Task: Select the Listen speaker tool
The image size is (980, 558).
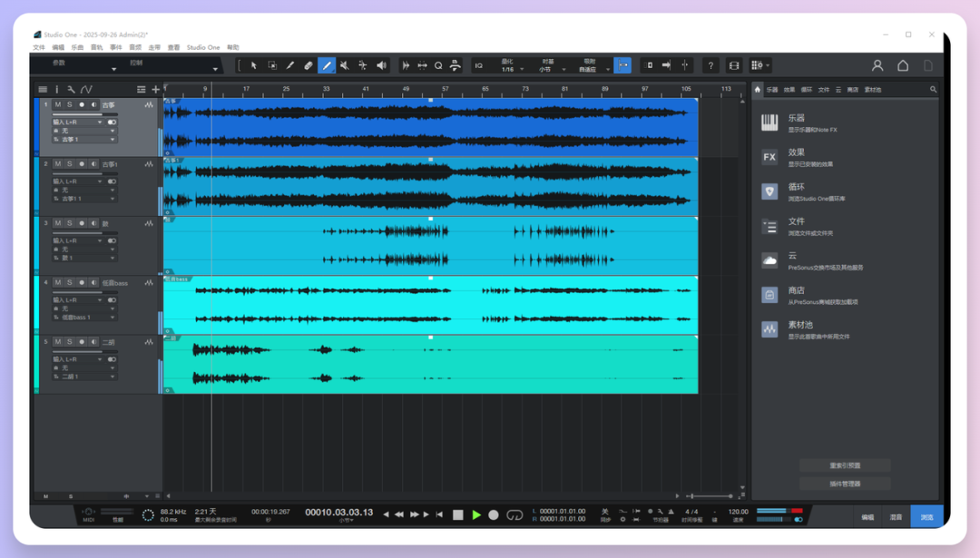Action: (381, 65)
